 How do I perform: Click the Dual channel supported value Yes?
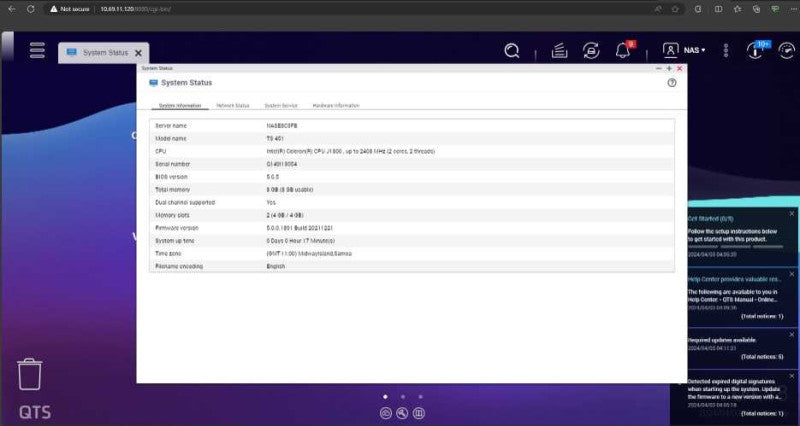coord(271,203)
